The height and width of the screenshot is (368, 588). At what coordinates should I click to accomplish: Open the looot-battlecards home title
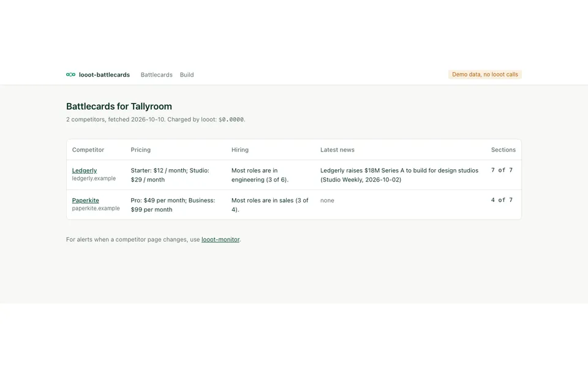point(104,75)
